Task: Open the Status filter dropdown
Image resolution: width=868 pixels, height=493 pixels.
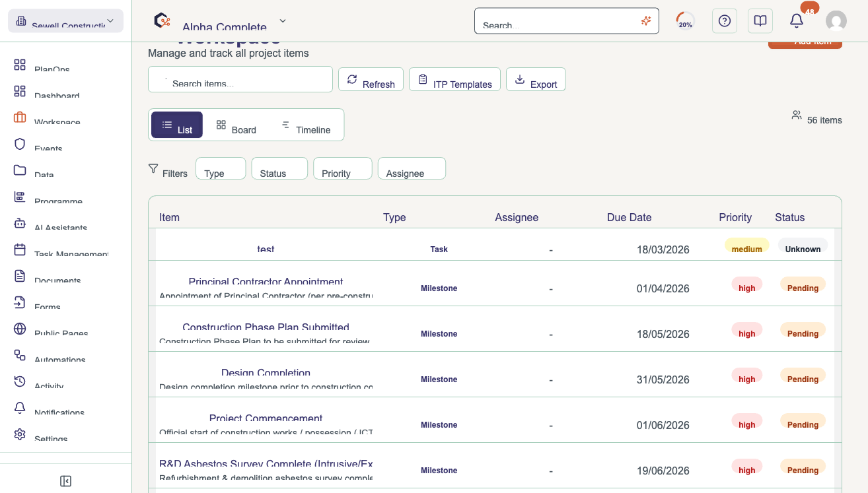Action: click(x=279, y=168)
